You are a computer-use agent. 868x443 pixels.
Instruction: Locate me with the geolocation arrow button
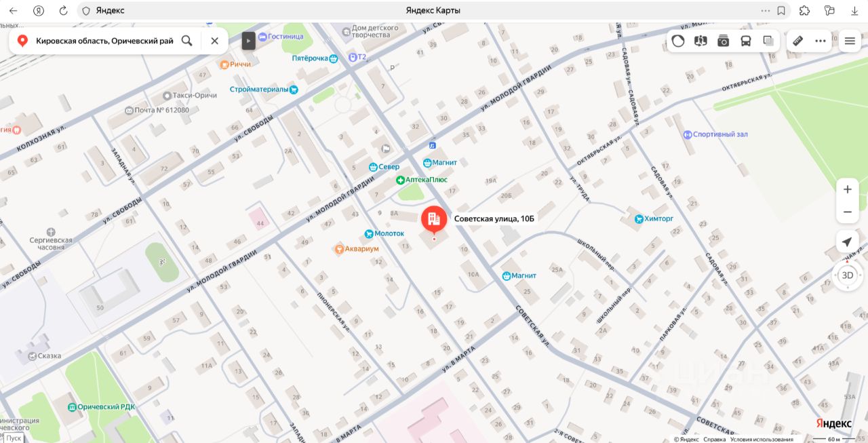click(847, 242)
